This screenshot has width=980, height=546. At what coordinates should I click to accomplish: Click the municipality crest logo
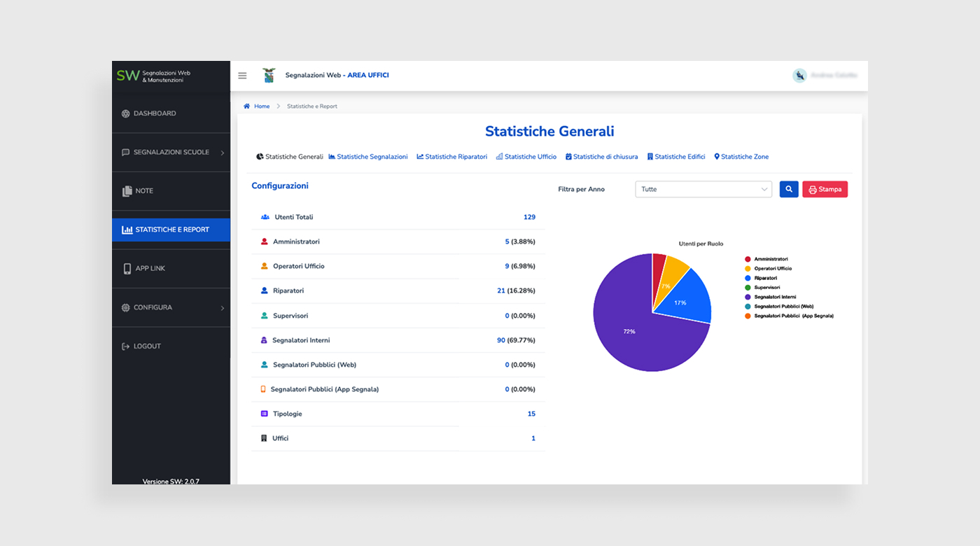(269, 75)
